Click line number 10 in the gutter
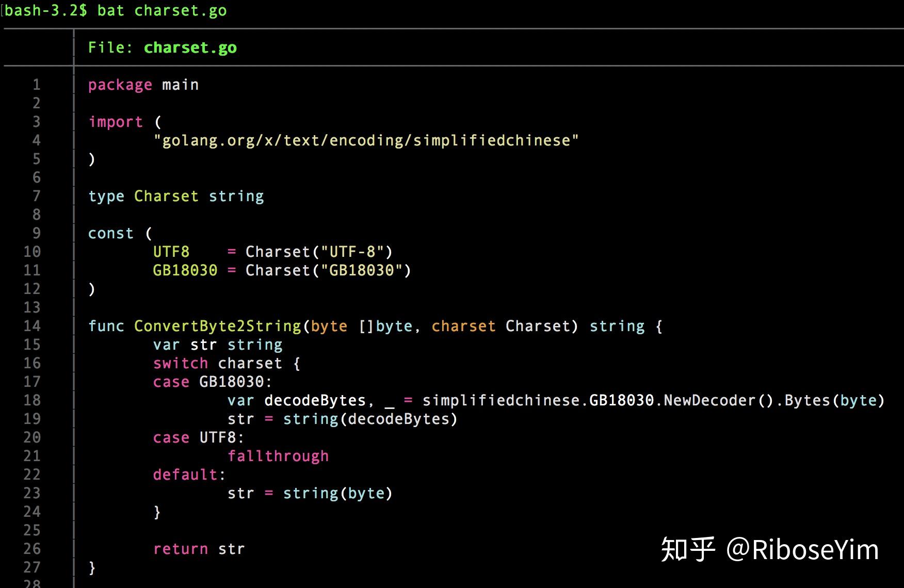Image resolution: width=904 pixels, height=588 pixels. (32, 252)
